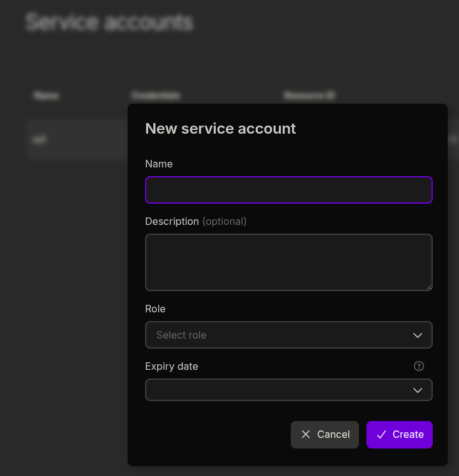Click the blurred Service accounts page heading
459x476 pixels.
[x=109, y=22]
